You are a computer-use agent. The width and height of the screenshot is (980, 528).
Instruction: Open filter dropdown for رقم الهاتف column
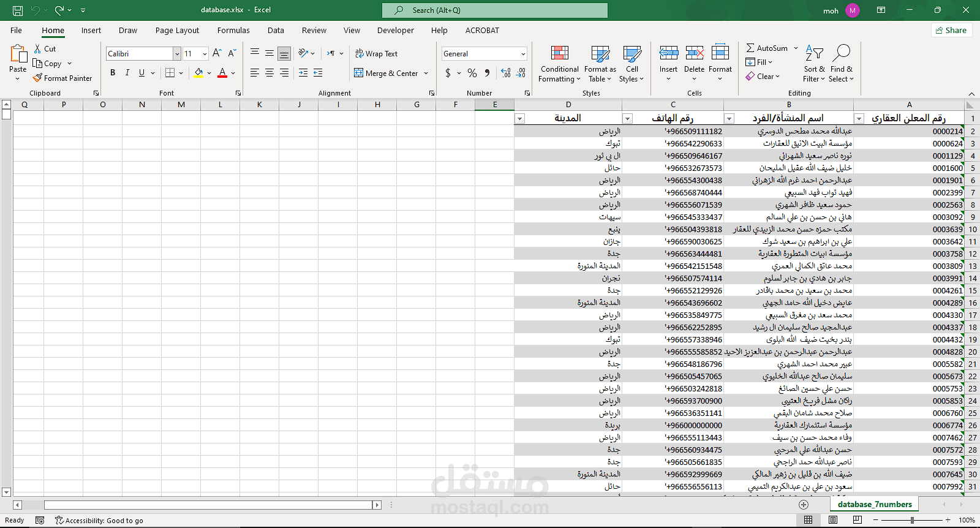(x=627, y=119)
